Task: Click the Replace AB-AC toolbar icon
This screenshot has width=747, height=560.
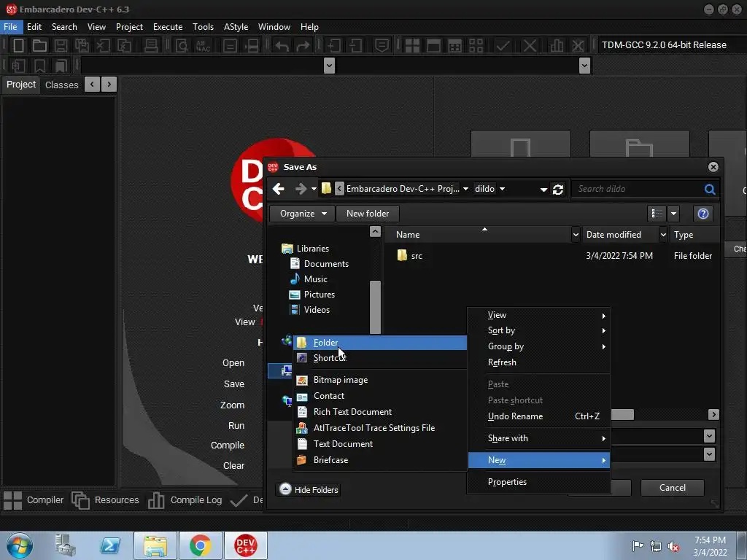Action: (x=203, y=45)
